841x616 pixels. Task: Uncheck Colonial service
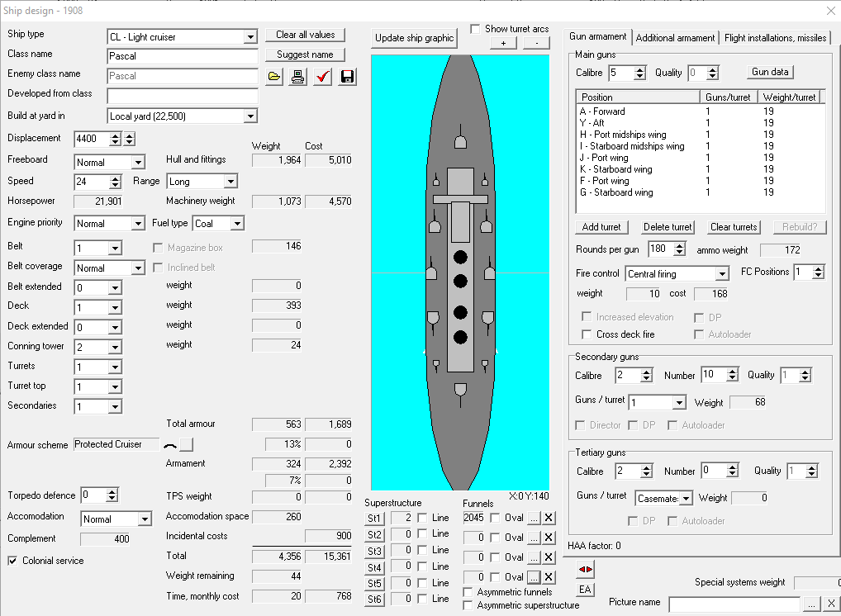(12, 561)
